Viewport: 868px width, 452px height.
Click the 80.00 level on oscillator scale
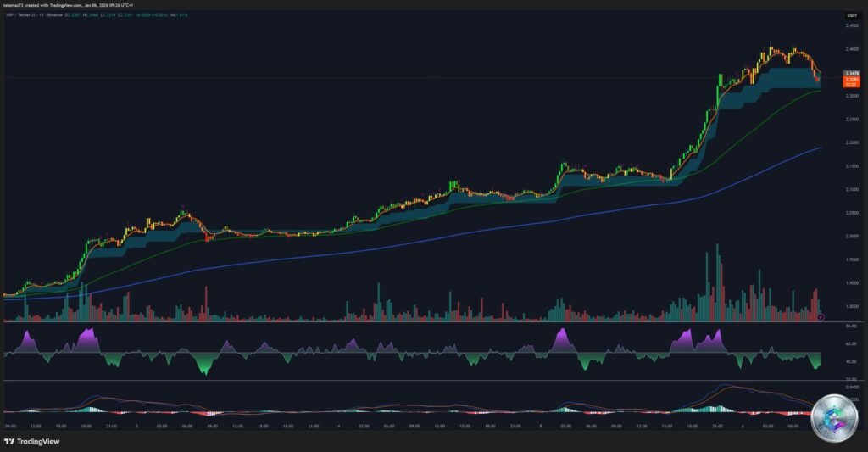click(x=850, y=326)
